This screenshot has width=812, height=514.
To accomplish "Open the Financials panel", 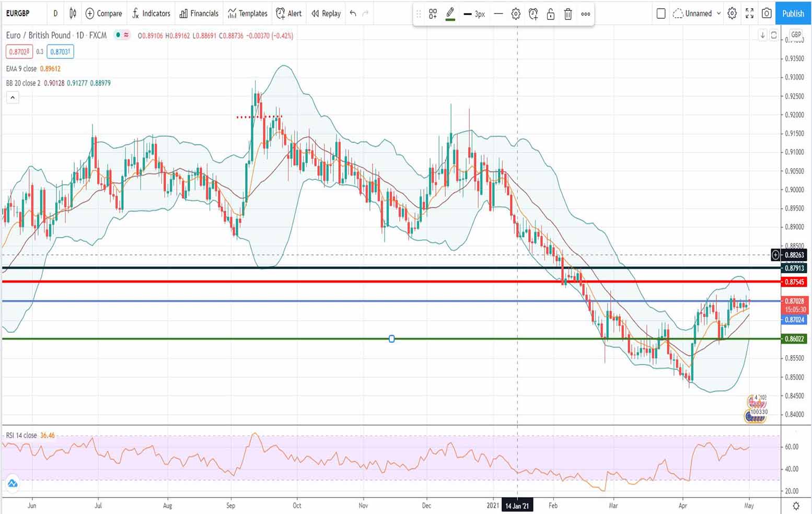I will (199, 14).
